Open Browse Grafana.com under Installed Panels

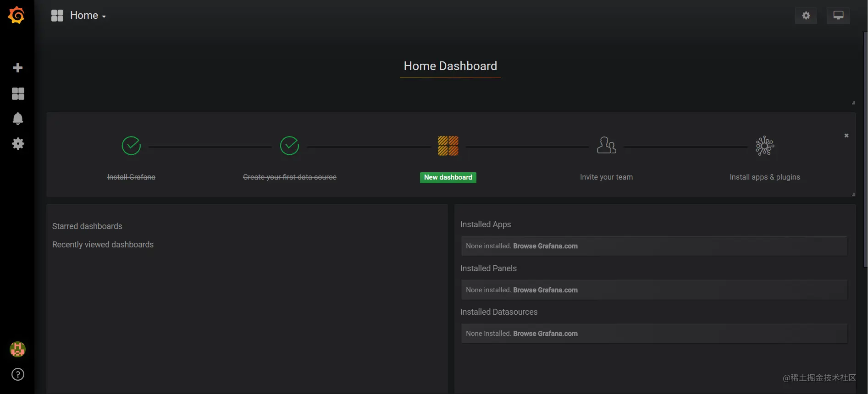(545, 290)
